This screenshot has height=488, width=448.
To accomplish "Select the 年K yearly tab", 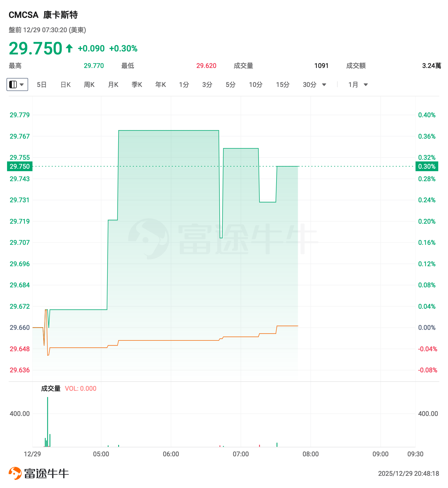I will pos(160,85).
